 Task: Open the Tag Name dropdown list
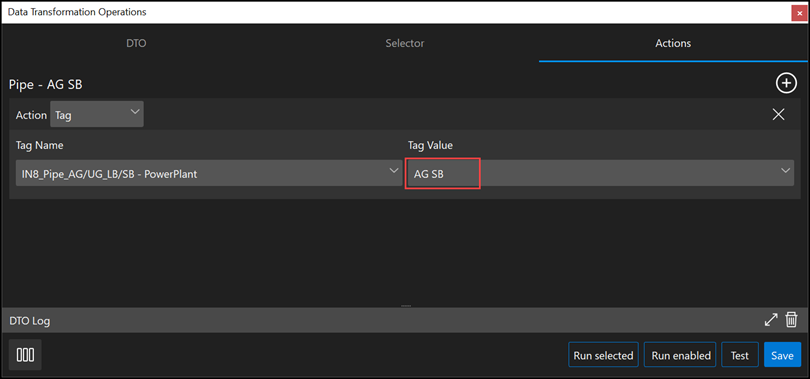[209, 173]
